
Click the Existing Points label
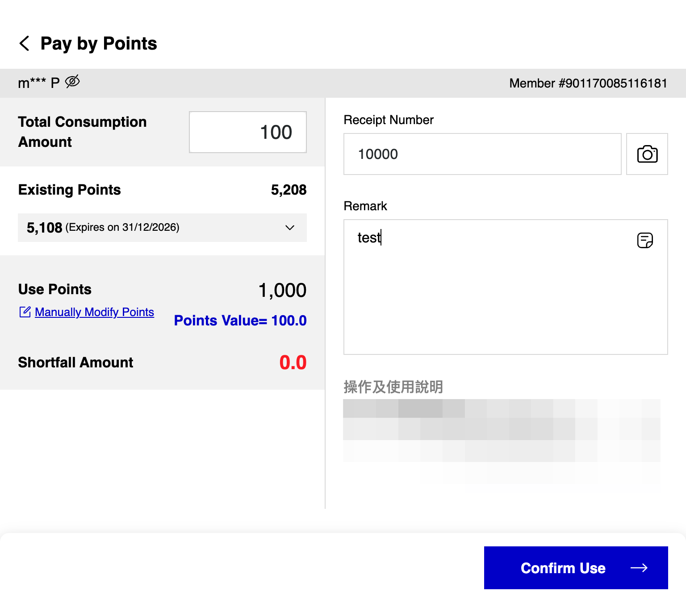click(70, 190)
